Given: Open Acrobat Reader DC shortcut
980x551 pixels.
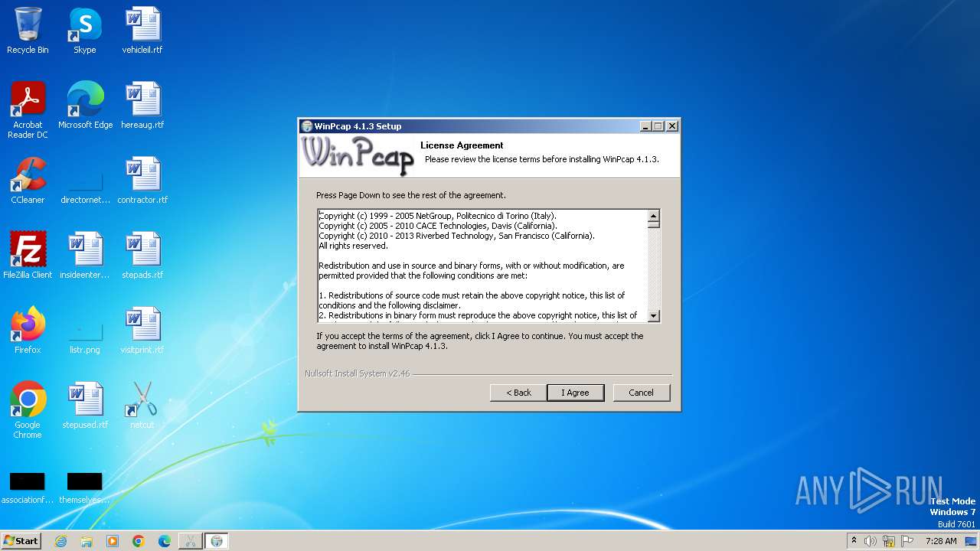Looking at the screenshot, I should 28,109.
